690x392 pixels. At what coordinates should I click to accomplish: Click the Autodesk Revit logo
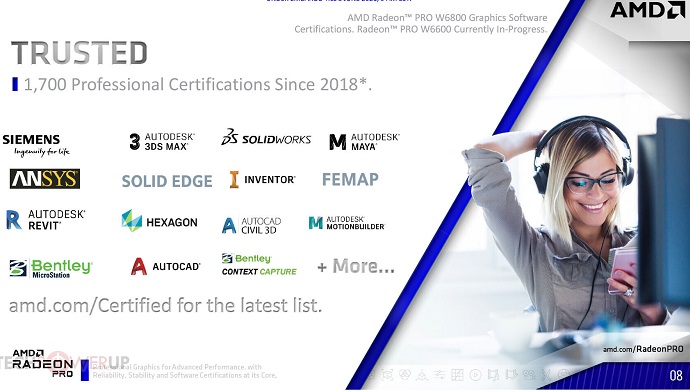click(45, 220)
